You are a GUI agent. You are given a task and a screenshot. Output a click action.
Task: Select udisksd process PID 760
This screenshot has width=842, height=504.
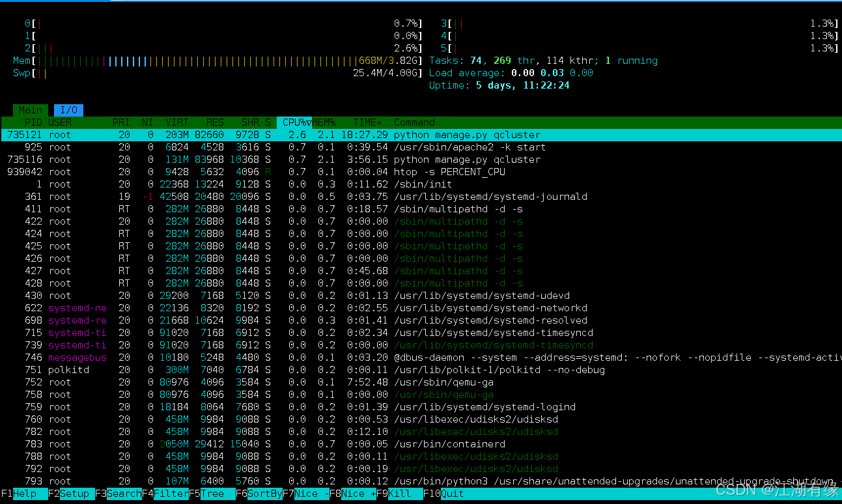click(x=421, y=419)
